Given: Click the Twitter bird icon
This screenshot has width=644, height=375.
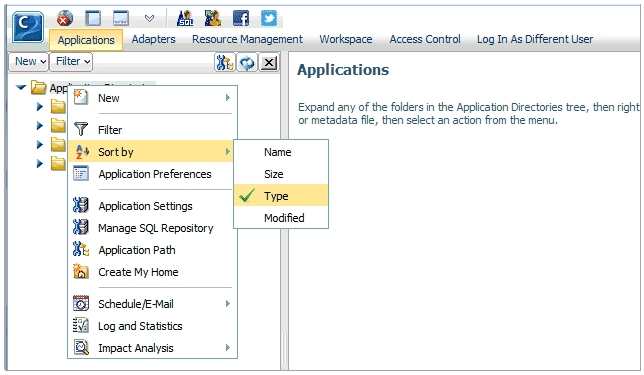Looking at the screenshot, I should click(269, 18).
